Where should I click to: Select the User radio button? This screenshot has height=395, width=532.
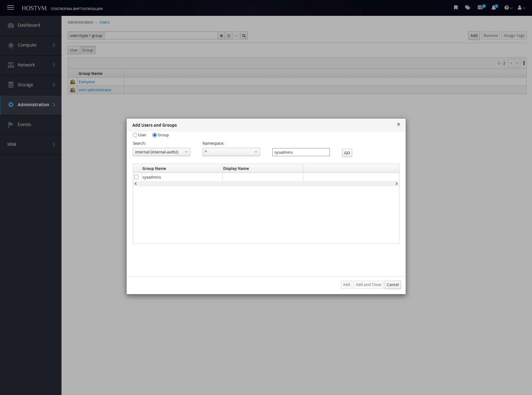click(135, 135)
